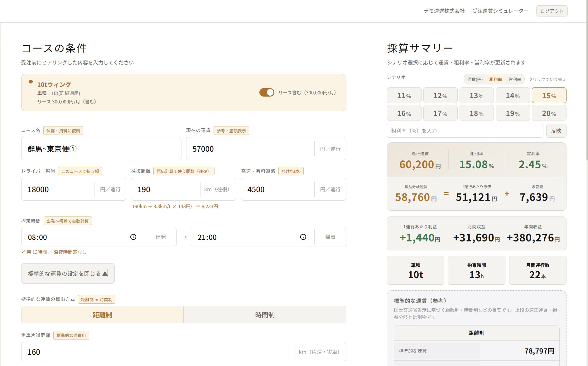Click the 年間収益 value +380,276円

click(533, 238)
